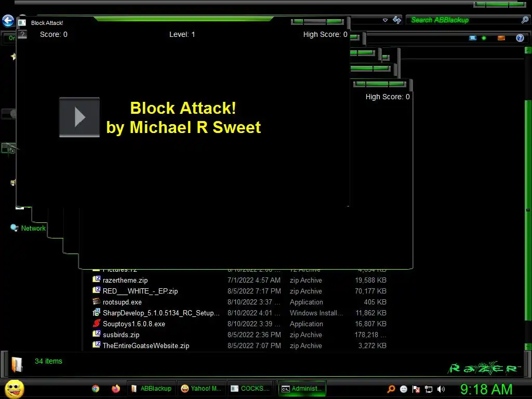Open the volume speaker tray icon
The width and height of the screenshot is (532, 399).
pyautogui.click(x=441, y=389)
